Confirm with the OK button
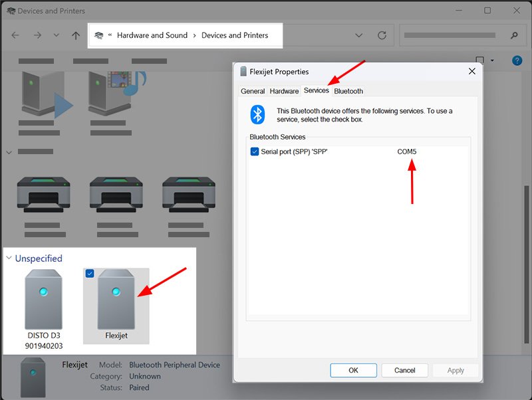Image resolution: width=532 pixels, height=400 pixels. coord(353,370)
